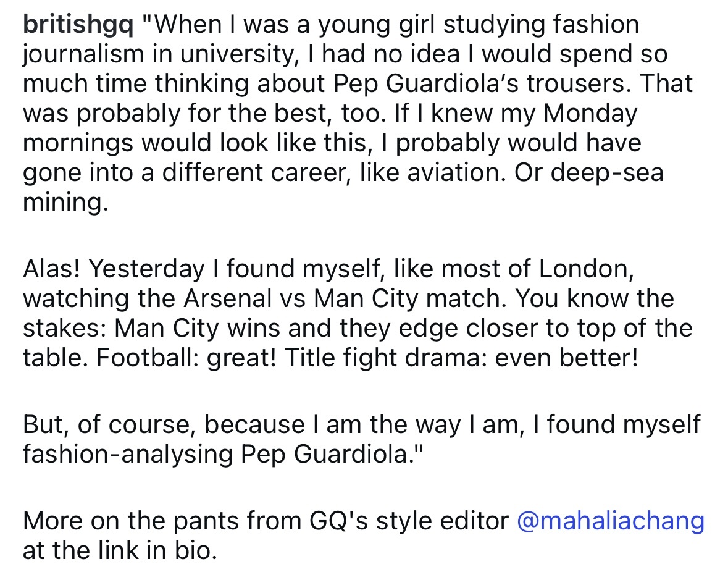Click the phrase "at the link in bio."
Viewport: 728px width, 572px height.
click(120, 550)
